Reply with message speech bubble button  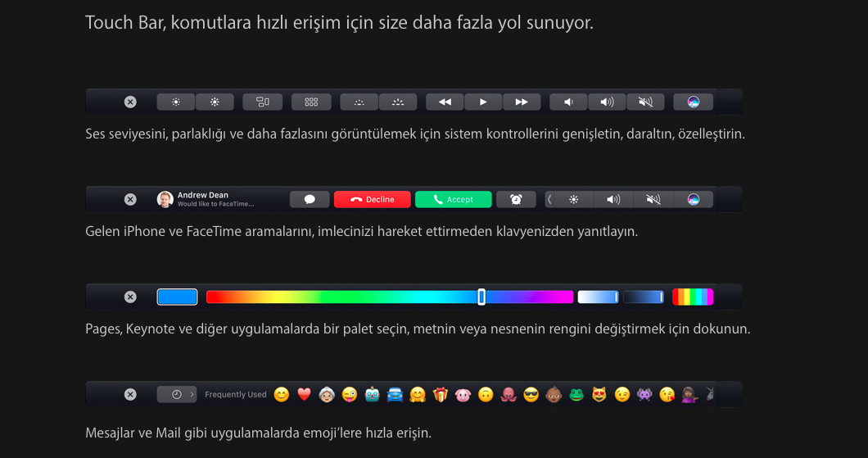click(310, 199)
